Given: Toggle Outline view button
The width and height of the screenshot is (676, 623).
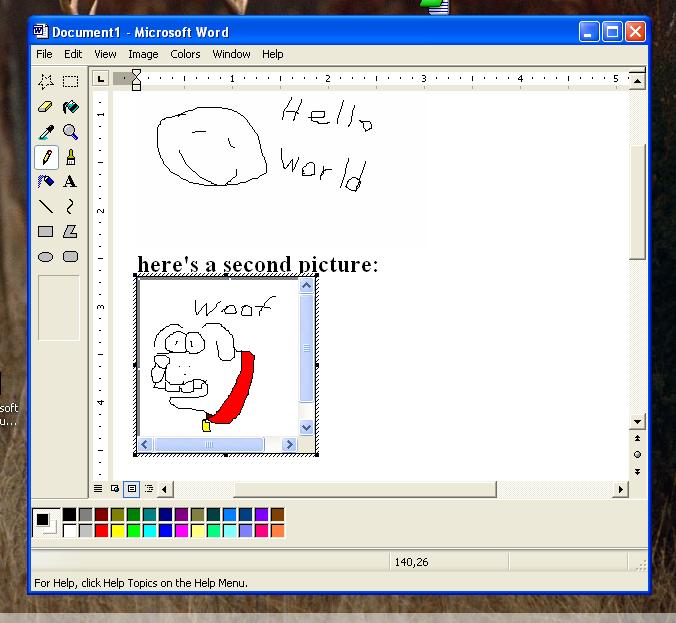Looking at the screenshot, I should (149, 489).
